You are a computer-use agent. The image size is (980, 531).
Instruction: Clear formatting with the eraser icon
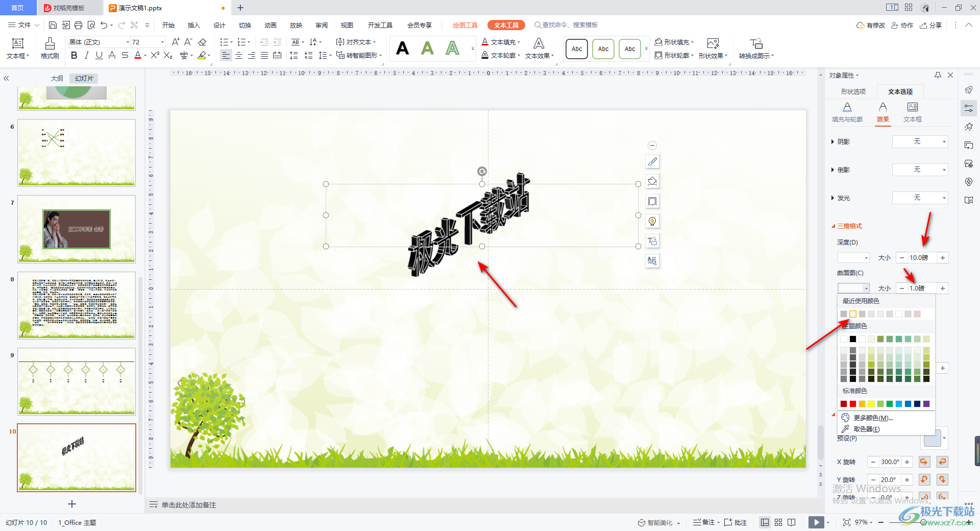pos(202,42)
